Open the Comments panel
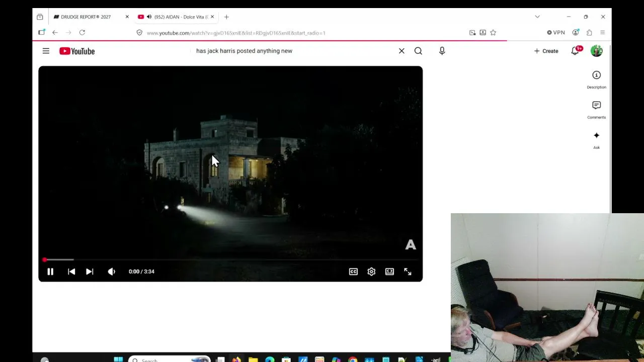The width and height of the screenshot is (644, 362). click(596, 110)
